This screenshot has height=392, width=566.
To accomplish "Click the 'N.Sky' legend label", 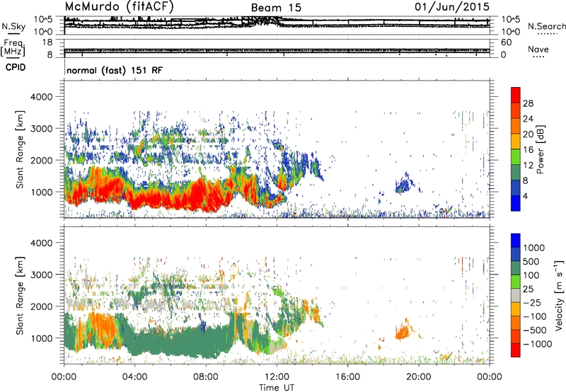I will pyautogui.click(x=13, y=26).
